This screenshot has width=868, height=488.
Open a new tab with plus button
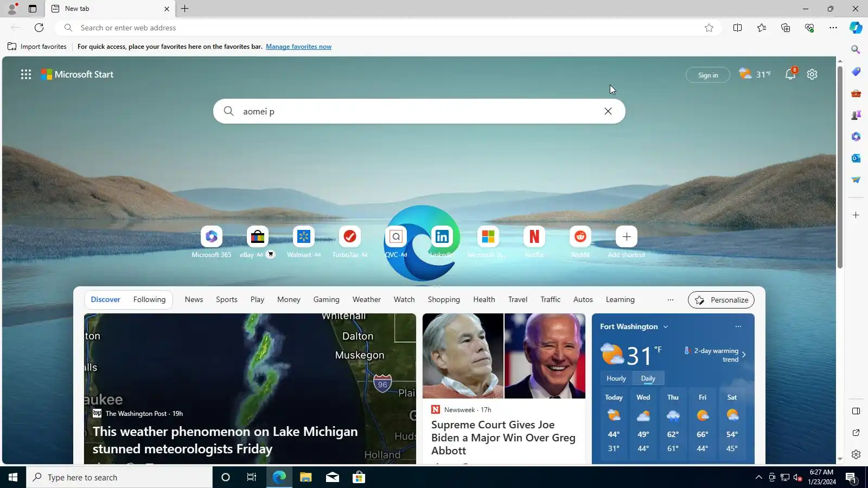185,9
